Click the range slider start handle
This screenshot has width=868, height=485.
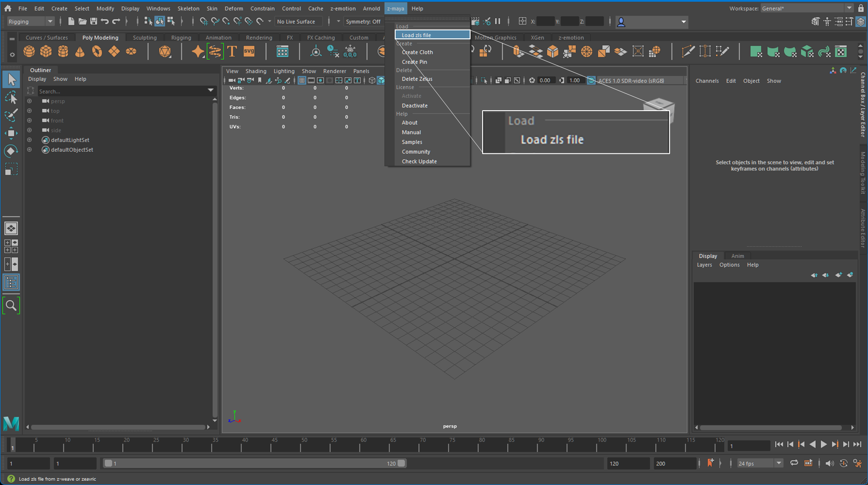coord(108,463)
